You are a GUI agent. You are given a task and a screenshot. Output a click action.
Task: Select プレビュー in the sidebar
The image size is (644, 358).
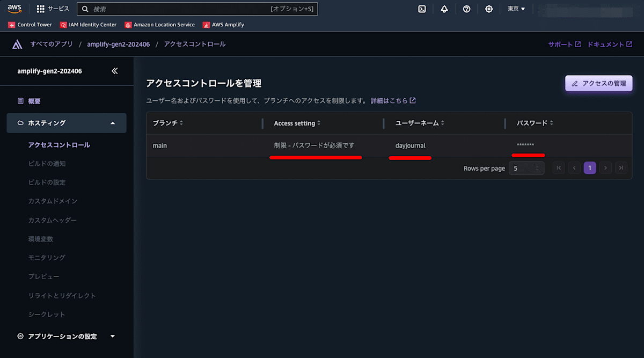[x=43, y=276]
